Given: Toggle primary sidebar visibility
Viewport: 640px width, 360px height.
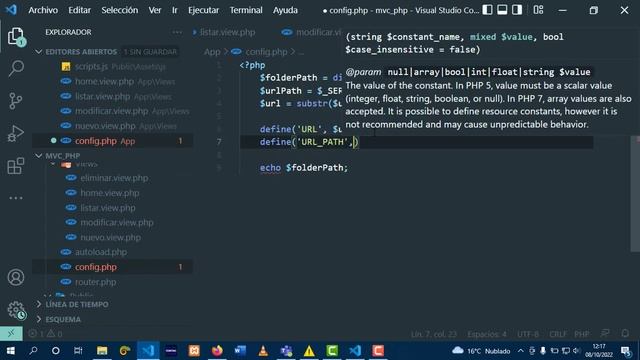Looking at the screenshot, I should tap(487, 10).
